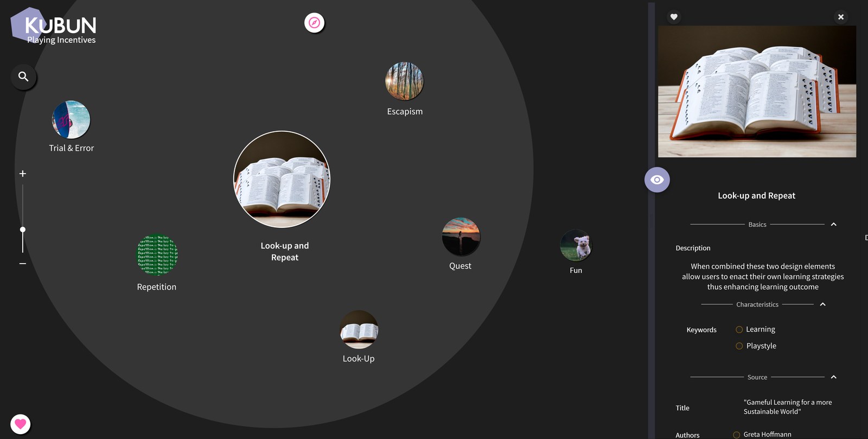Zoom out with the minus icon
The width and height of the screenshot is (868, 439).
click(x=23, y=264)
